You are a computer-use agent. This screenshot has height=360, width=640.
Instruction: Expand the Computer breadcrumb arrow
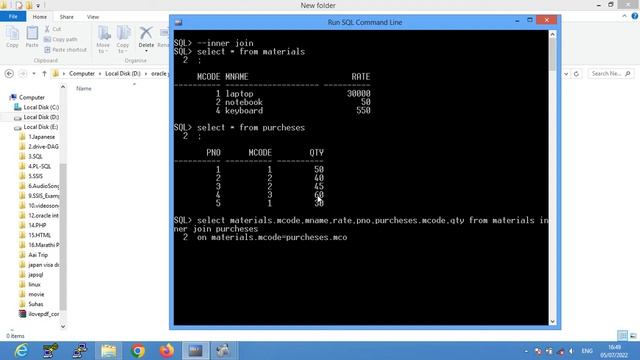pyautogui.click(x=100, y=73)
